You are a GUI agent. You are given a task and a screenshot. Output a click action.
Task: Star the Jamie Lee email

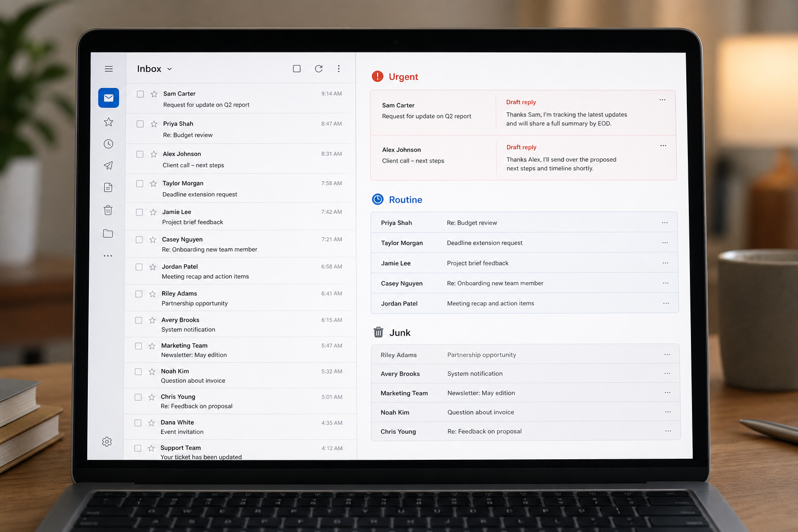click(x=153, y=212)
